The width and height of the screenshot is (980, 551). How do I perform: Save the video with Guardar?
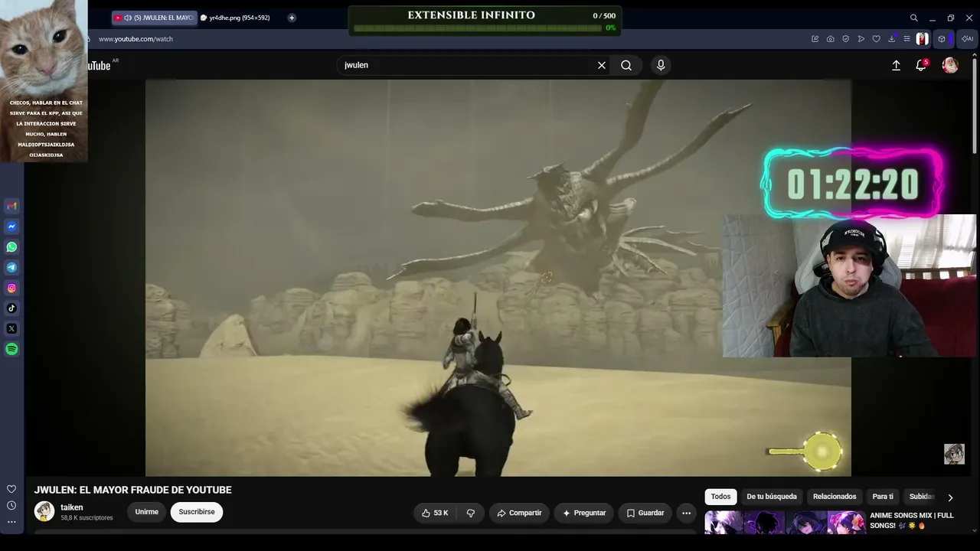point(645,513)
